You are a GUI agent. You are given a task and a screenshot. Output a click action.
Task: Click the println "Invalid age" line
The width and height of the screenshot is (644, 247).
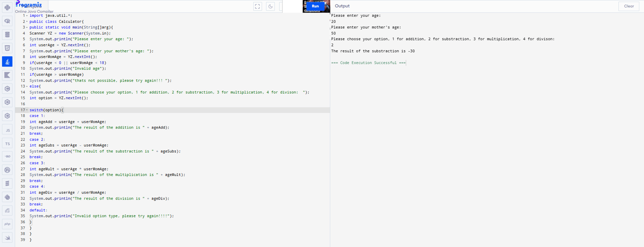pos(68,69)
